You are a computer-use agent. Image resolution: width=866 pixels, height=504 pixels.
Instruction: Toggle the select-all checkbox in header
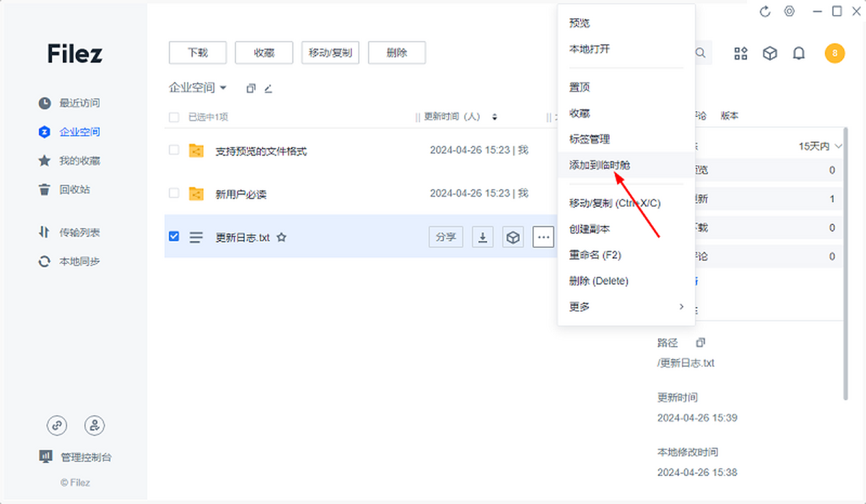point(174,117)
